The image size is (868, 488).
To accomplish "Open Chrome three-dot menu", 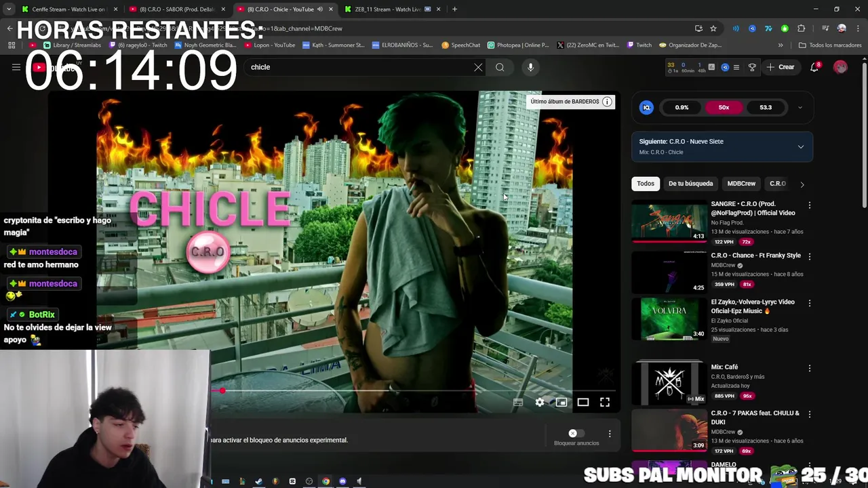I will click(856, 28).
